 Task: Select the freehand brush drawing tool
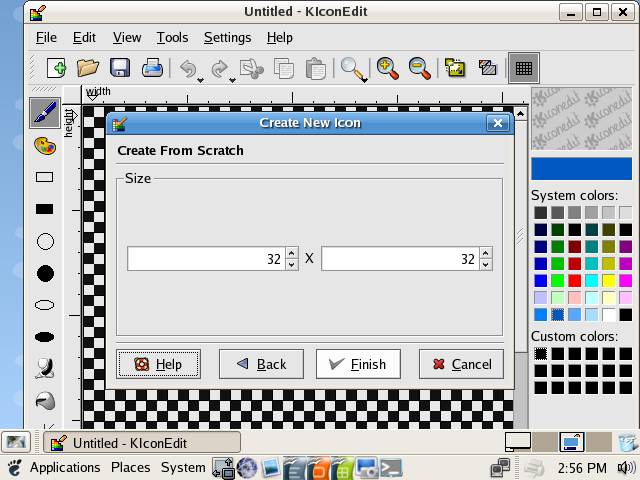tap(44, 112)
